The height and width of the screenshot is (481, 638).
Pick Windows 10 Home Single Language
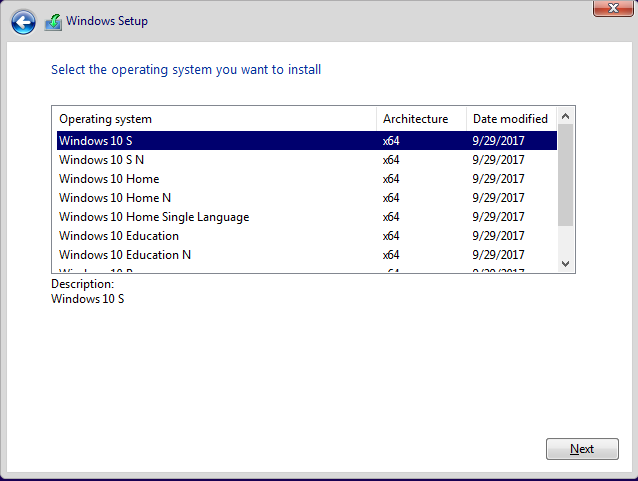click(154, 217)
